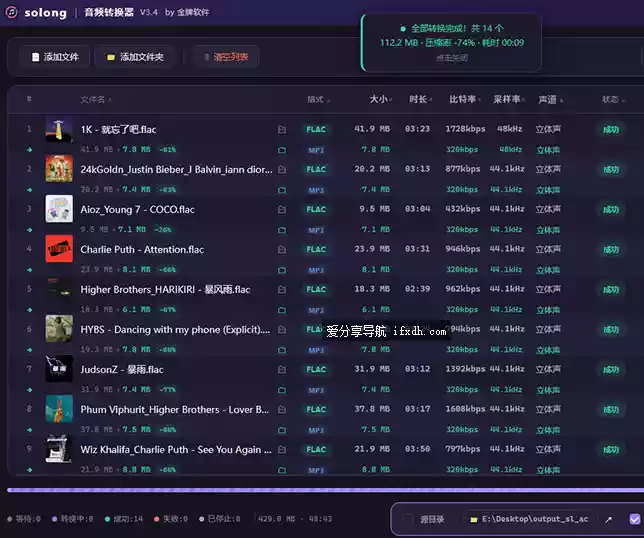
Task: Open output folder for the 8.8 MB MP3 row
Action: point(282,470)
